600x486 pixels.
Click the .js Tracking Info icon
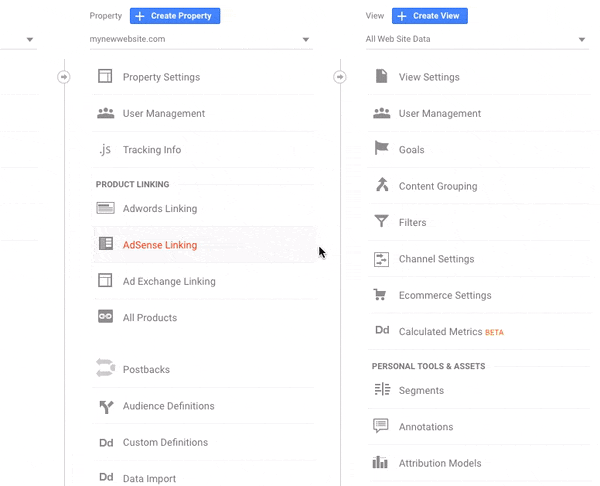pos(105,149)
